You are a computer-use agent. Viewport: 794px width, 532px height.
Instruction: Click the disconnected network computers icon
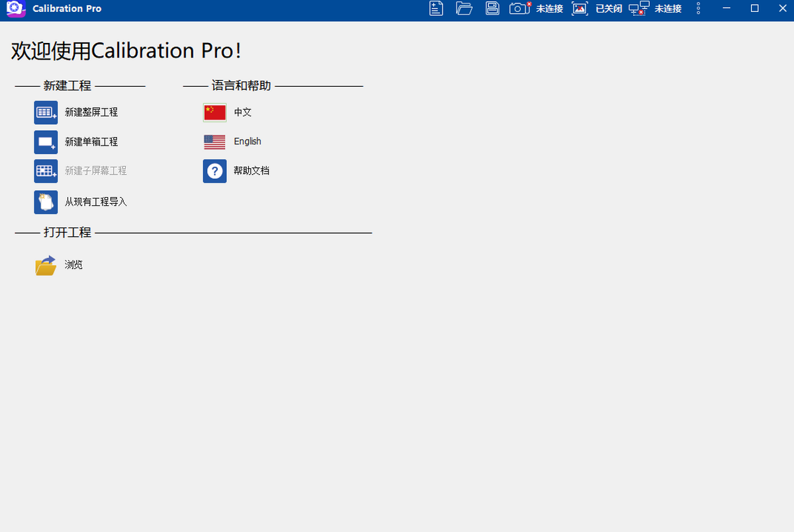639,9
